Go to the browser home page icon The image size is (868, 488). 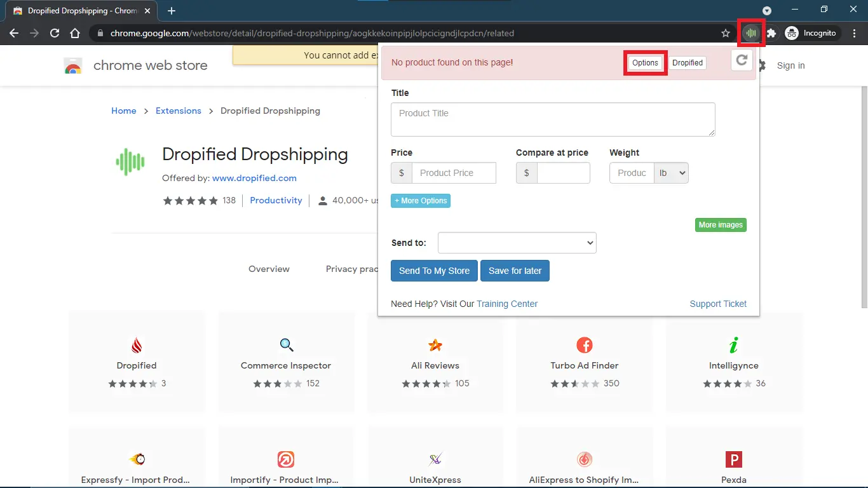click(75, 33)
